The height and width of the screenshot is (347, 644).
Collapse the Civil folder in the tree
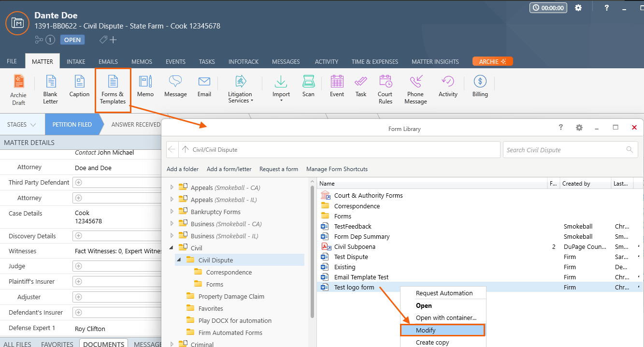pyautogui.click(x=172, y=248)
